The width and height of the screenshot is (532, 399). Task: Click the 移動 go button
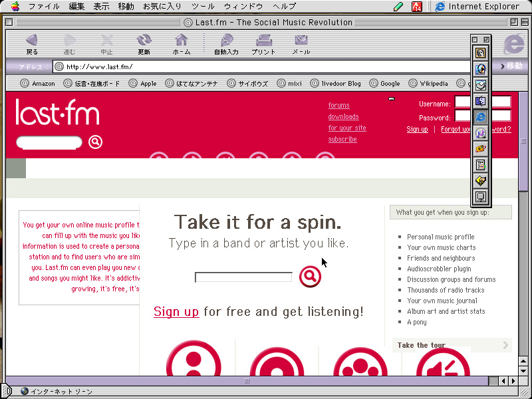click(x=511, y=66)
